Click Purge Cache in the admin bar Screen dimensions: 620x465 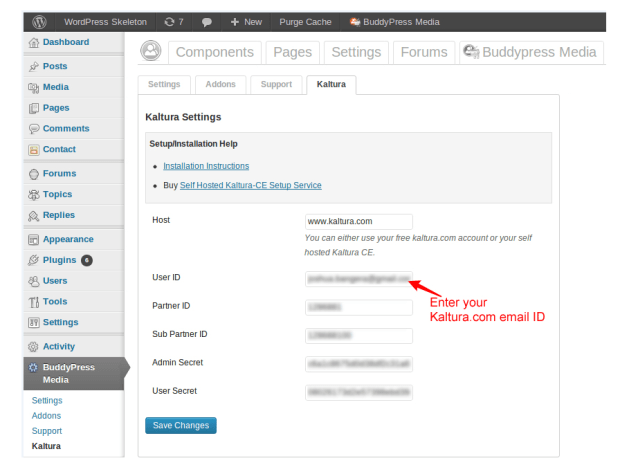tap(305, 22)
